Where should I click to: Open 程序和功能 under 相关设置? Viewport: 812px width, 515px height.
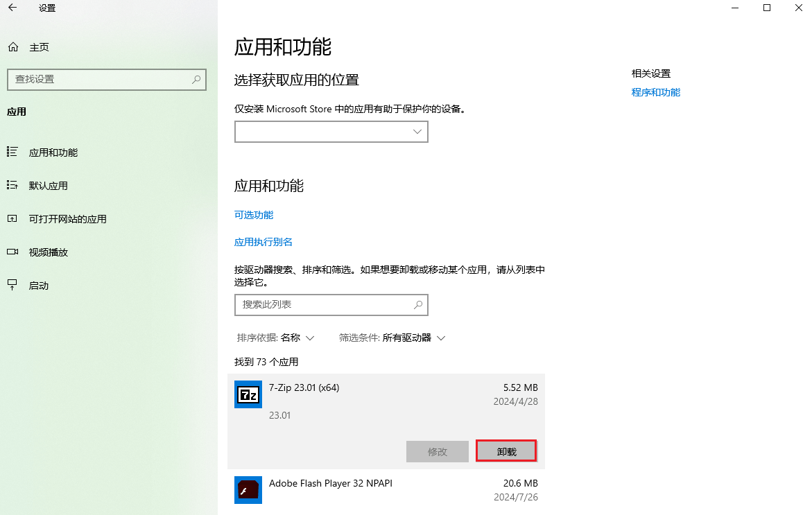[x=655, y=91]
